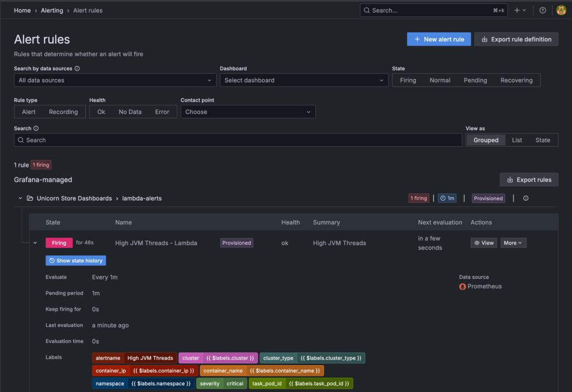Click the Export rules download icon
This screenshot has width=572, height=392.
[510, 179]
